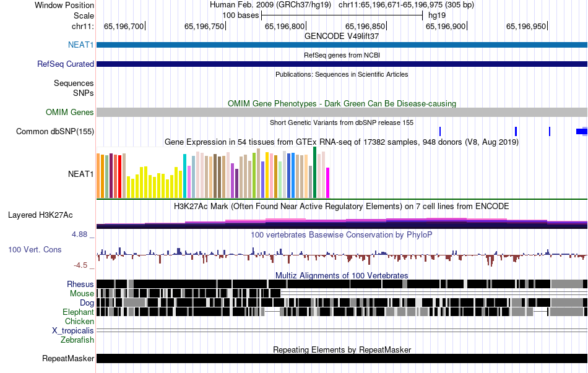Click the 65,196,850 ruler position

[365, 26]
